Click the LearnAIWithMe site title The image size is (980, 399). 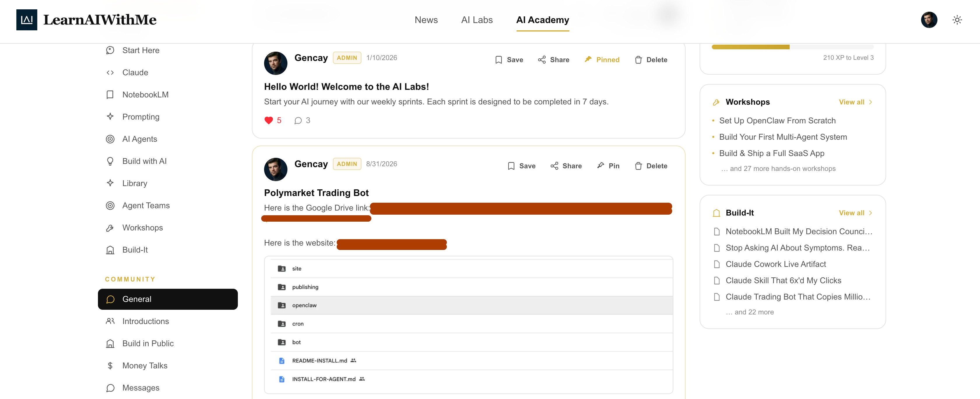click(100, 20)
